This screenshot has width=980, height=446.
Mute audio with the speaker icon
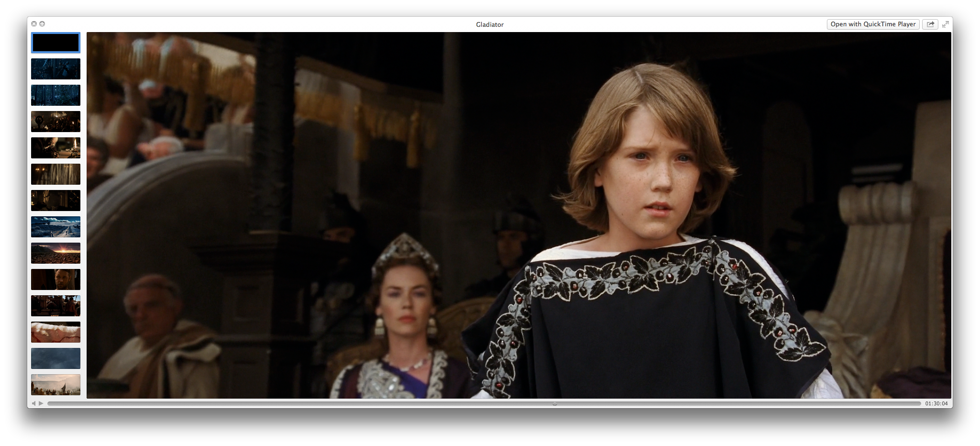(33, 403)
